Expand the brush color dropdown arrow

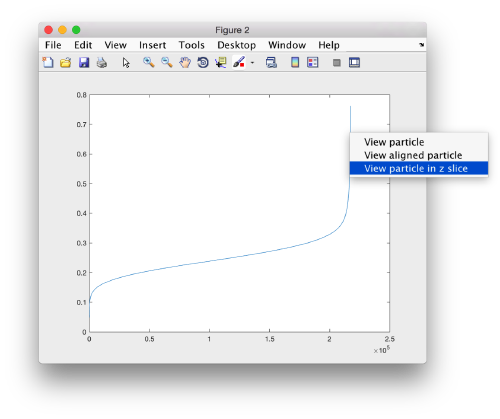click(252, 63)
